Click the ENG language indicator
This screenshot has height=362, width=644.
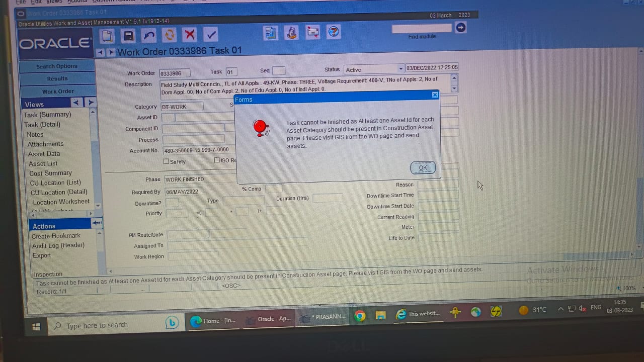pyautogui.click(x=596, y=307)
